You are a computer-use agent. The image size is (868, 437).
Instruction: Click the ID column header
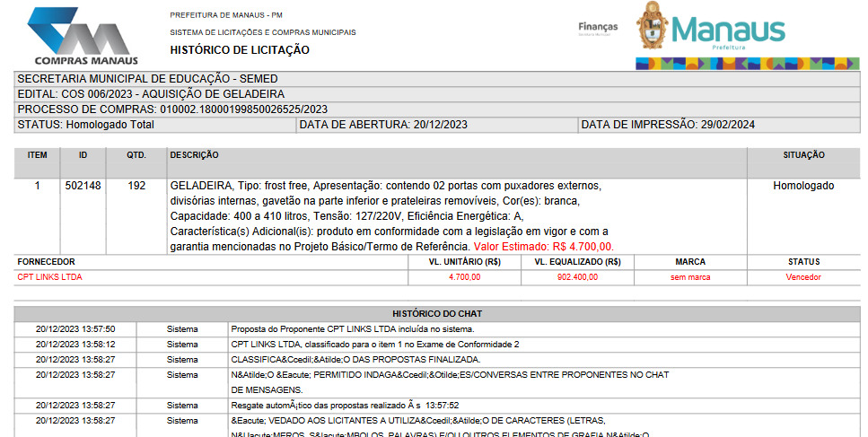83,155
